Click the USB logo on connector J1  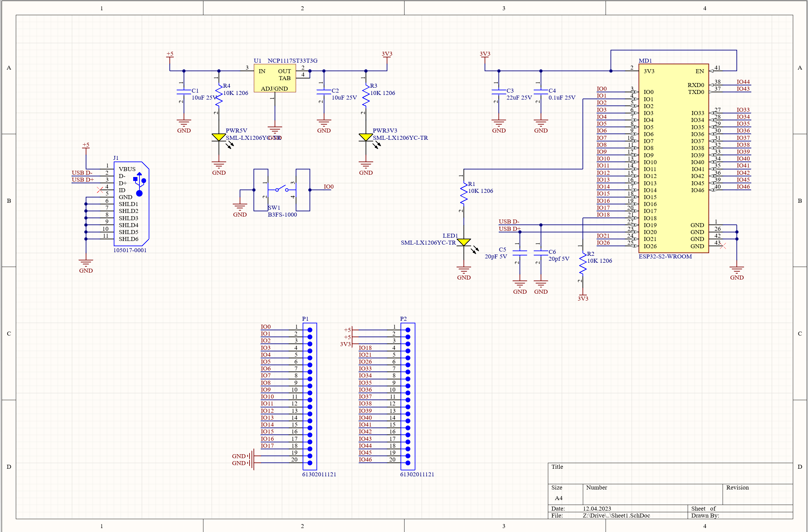pos(139,184)
